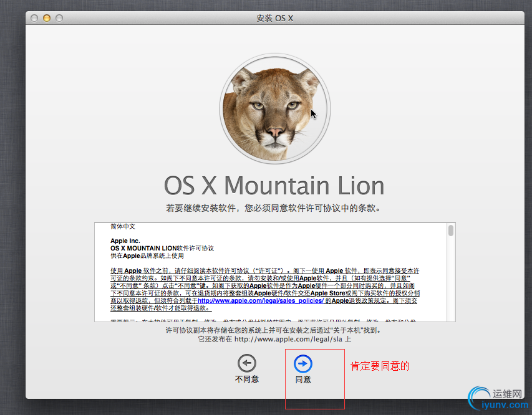Click the Mountain Lion cougar image
The height and width of the screenshot is (415, 532).
tap(275, 109)
